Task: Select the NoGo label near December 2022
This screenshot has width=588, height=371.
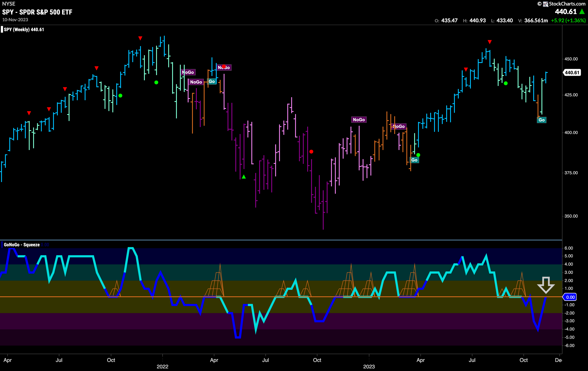Action: coord(359,120)
